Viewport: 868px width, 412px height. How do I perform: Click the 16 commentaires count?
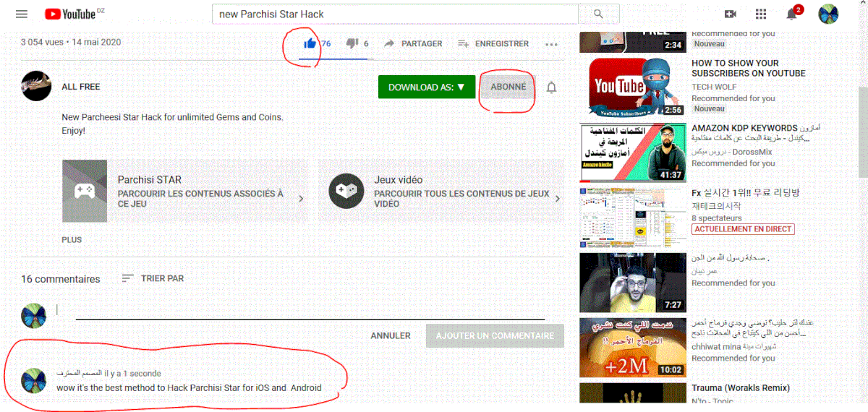tap(61, 279)
